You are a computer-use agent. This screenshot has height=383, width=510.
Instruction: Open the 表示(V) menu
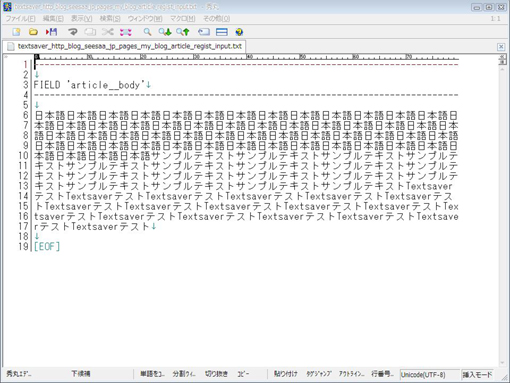pos(81,19)
